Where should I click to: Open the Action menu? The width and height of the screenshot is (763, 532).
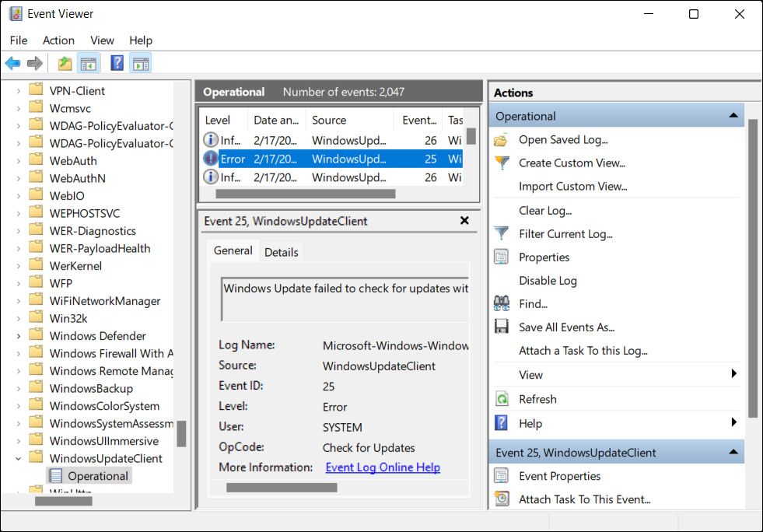coord(58,40)
